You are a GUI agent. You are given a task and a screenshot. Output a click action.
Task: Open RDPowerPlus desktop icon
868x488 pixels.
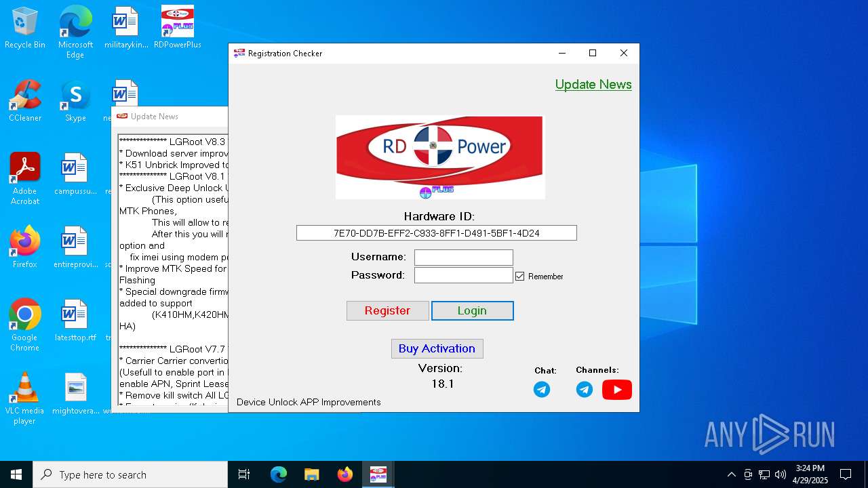pyautogui.click(x=178, y=28)
